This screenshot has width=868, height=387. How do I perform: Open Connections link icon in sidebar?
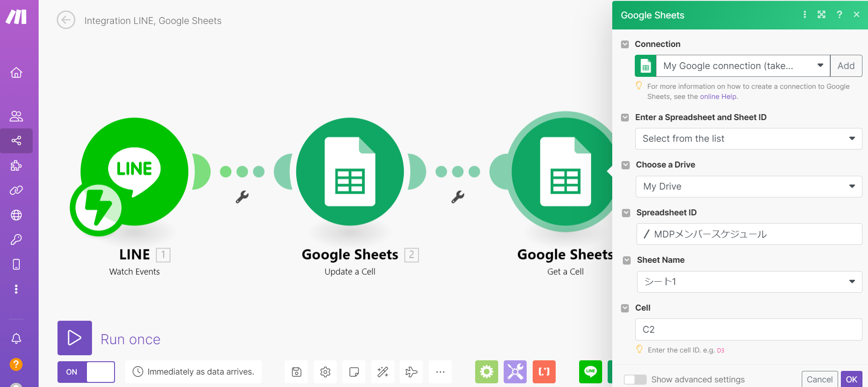(x=16, y=190)
